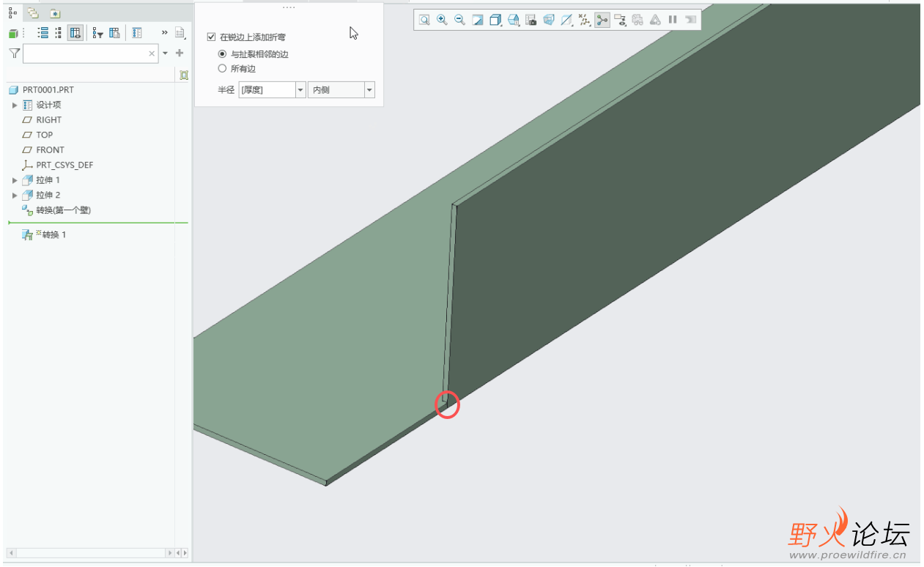
Task: Toggle the perspective view icon
Action: pyautogui.click(x=549, y=20)
